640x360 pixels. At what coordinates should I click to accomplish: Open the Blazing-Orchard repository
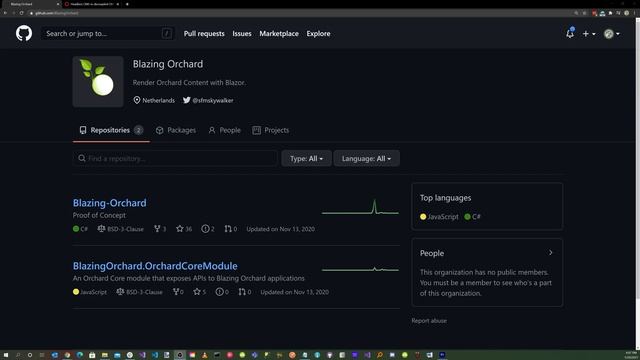click(109, 203)
